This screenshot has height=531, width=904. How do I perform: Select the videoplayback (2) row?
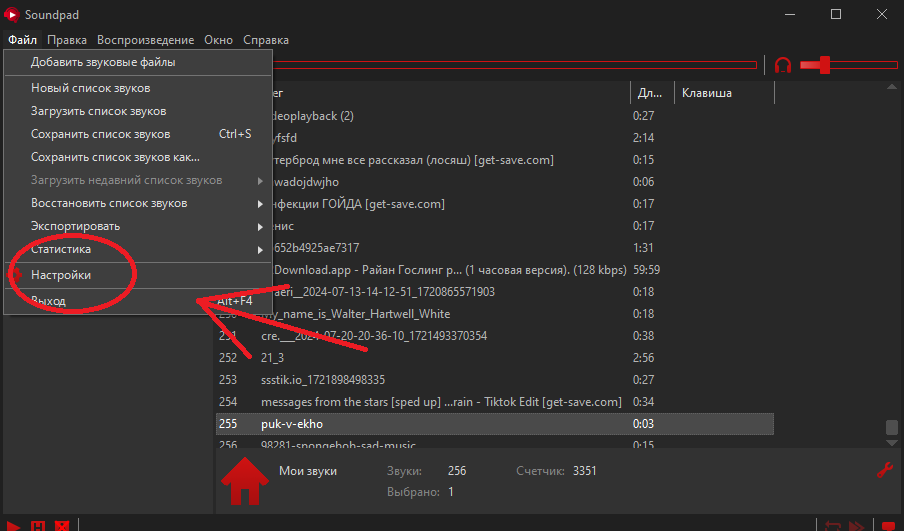coord(523,116)
